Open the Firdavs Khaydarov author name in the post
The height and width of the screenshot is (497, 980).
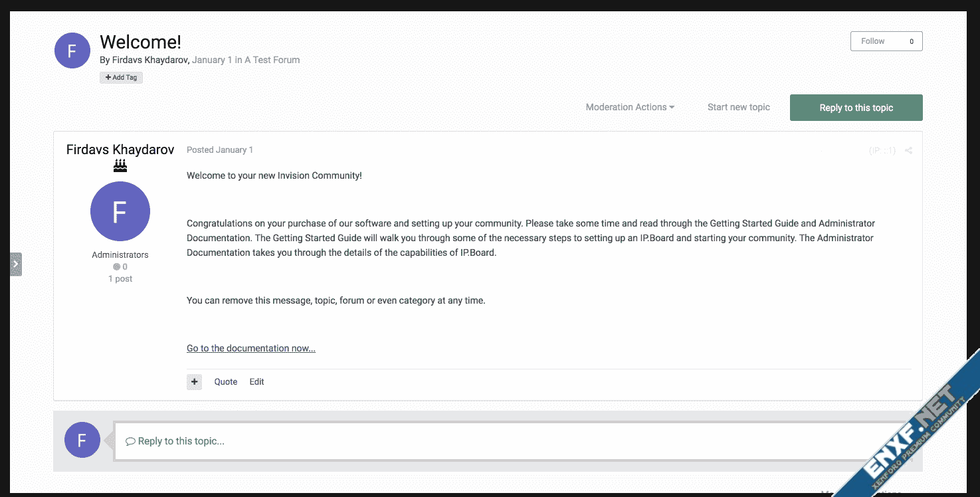point(120,149)
